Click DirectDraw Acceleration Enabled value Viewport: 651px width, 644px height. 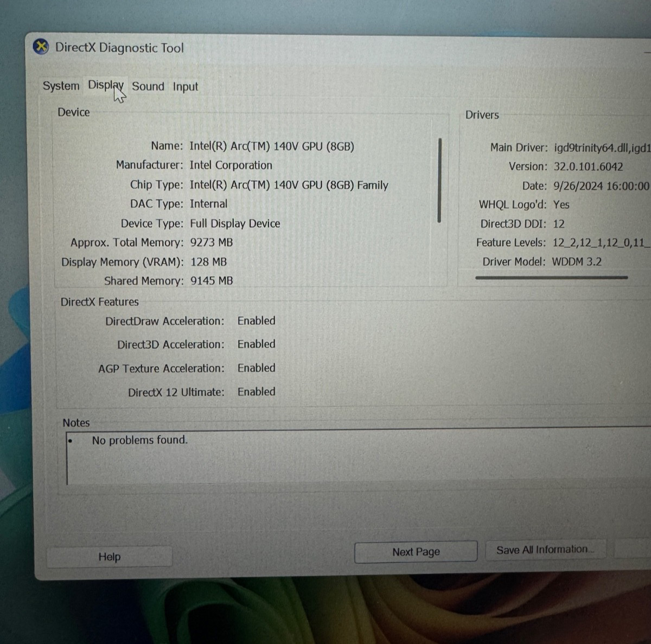(x=257, y=321)
